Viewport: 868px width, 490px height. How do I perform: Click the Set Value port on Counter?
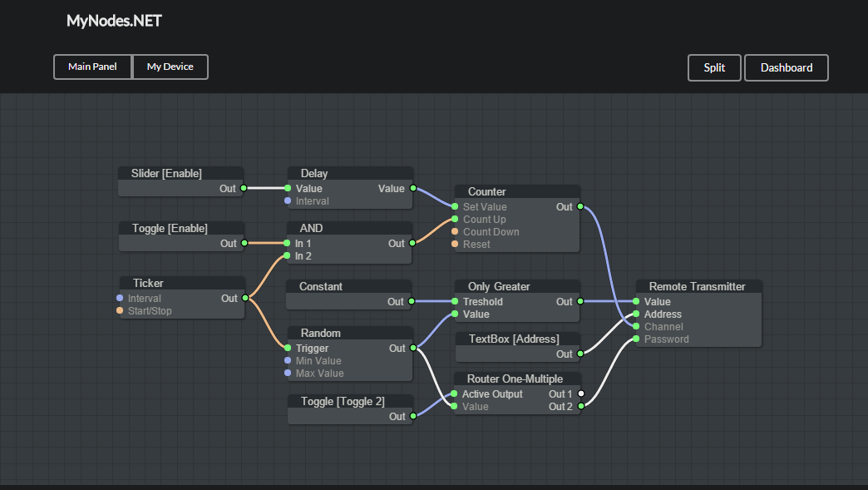click(x=455, y=206)
